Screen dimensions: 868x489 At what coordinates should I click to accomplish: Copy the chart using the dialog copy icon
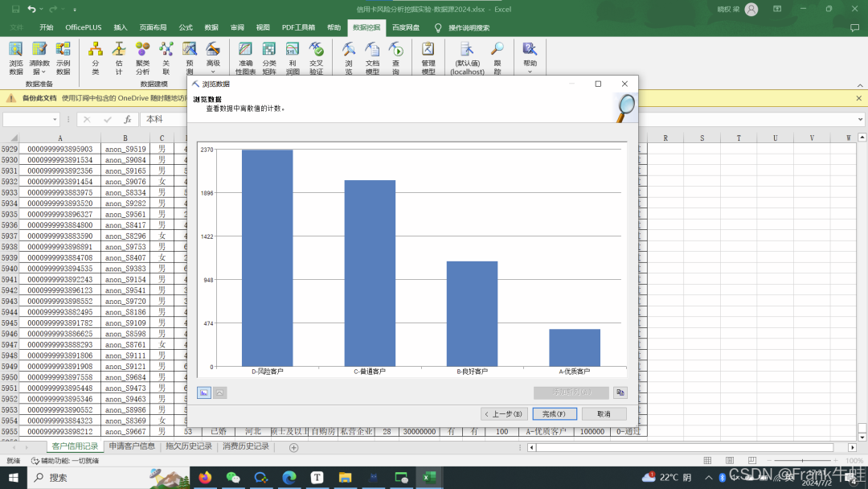click(620, 392)
